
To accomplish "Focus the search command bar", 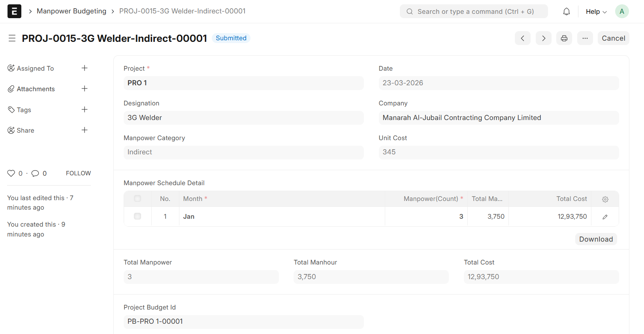I will point(473,11).
